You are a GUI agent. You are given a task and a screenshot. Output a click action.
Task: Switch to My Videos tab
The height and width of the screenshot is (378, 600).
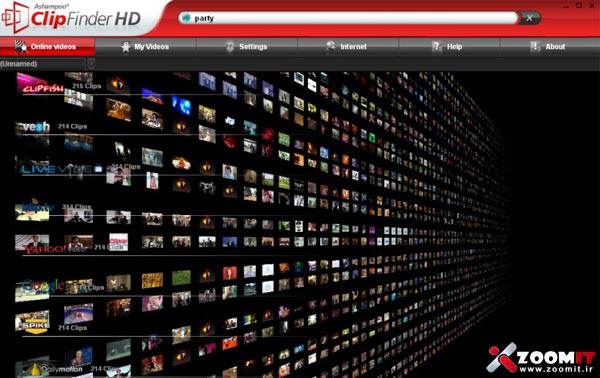point(145,47)
